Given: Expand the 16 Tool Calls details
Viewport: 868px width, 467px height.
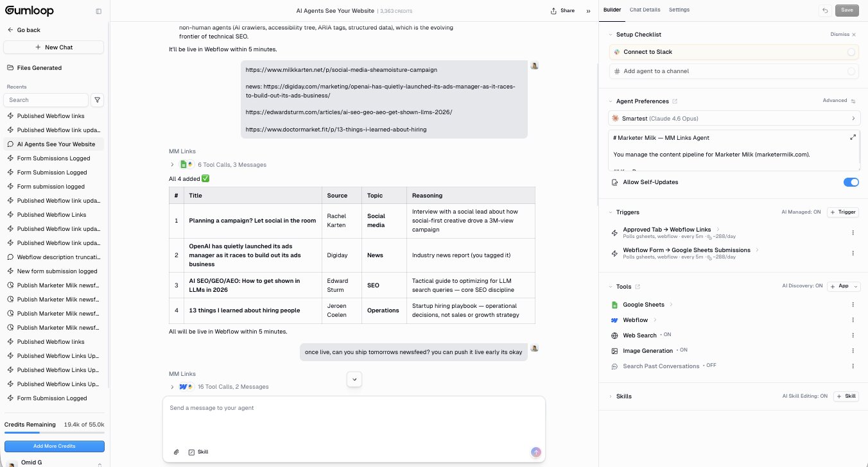Looking at the screenshot, I should [x=172, y=387].
